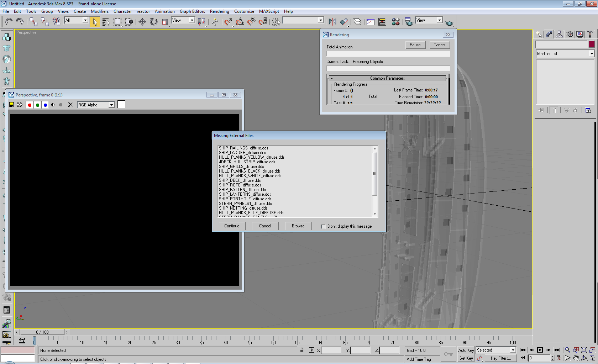Enable 'Don't display this message' checkbox
Image resolution: width=598 pixels, height=364 pixels.
coord(323,227)
